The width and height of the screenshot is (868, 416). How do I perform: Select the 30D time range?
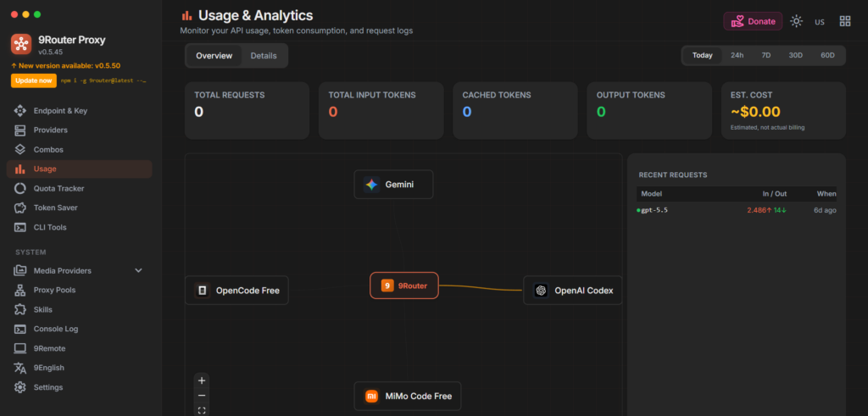click(x=795, y=55)
